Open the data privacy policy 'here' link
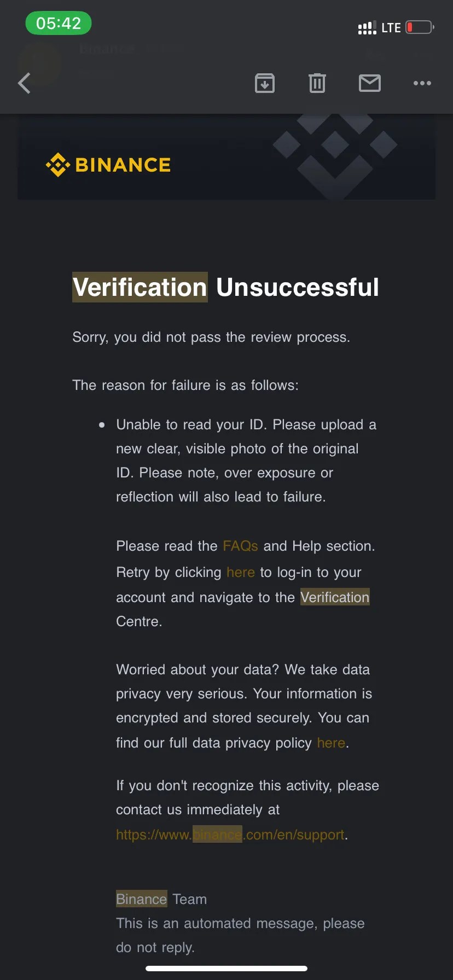This screenshot has width=453, height=980. tap(330, 742)
